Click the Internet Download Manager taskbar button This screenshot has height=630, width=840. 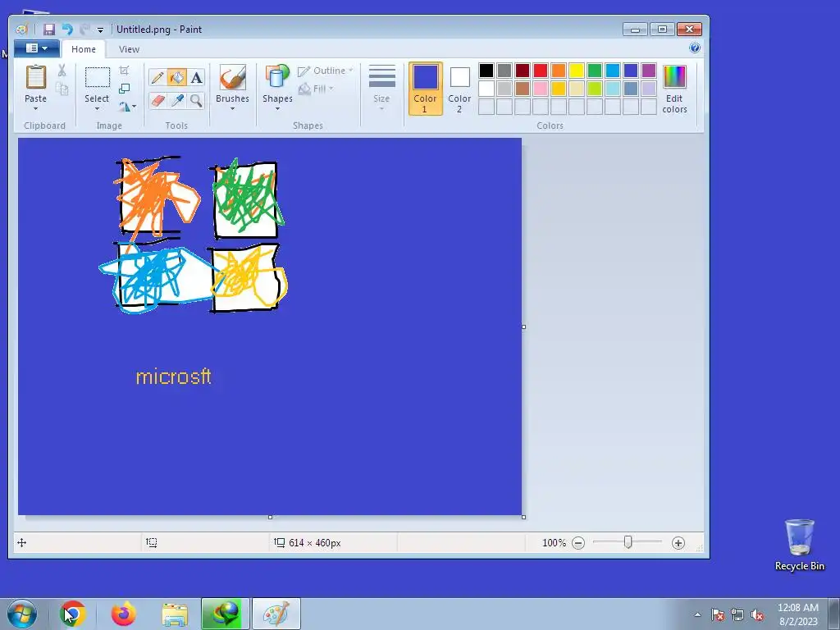226,614
